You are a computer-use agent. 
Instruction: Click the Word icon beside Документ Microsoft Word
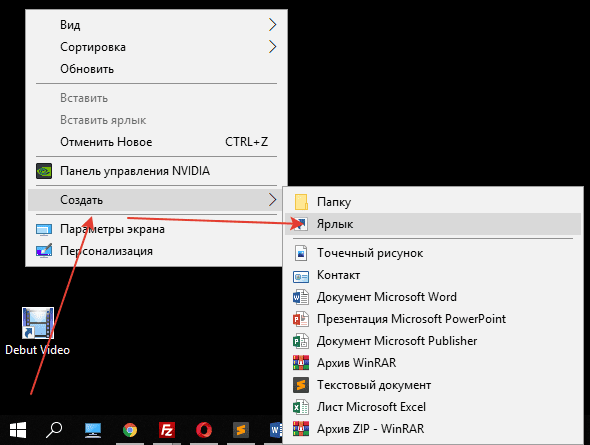(301, 297)
